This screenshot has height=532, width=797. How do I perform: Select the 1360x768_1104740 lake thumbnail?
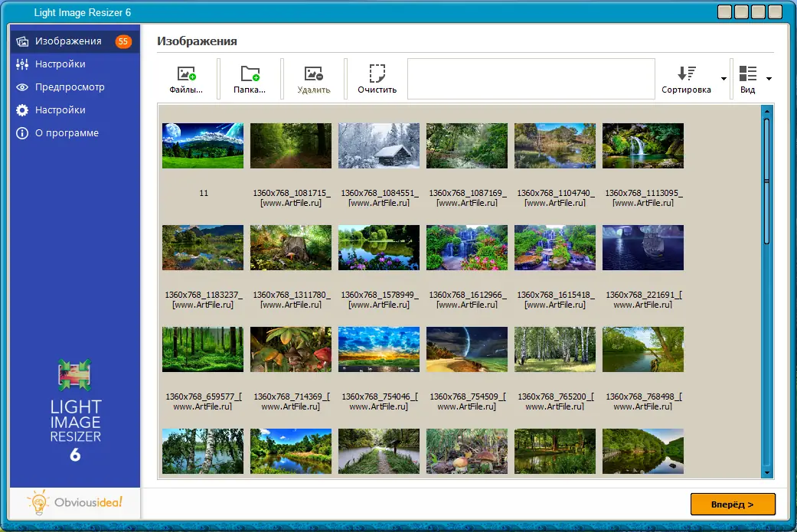pos(555,146)
